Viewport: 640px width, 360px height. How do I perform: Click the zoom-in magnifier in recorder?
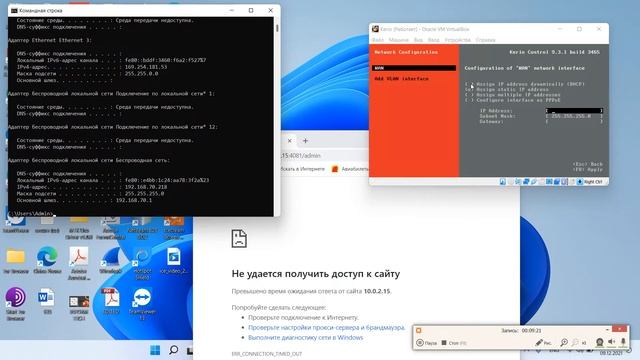(564, 343)
